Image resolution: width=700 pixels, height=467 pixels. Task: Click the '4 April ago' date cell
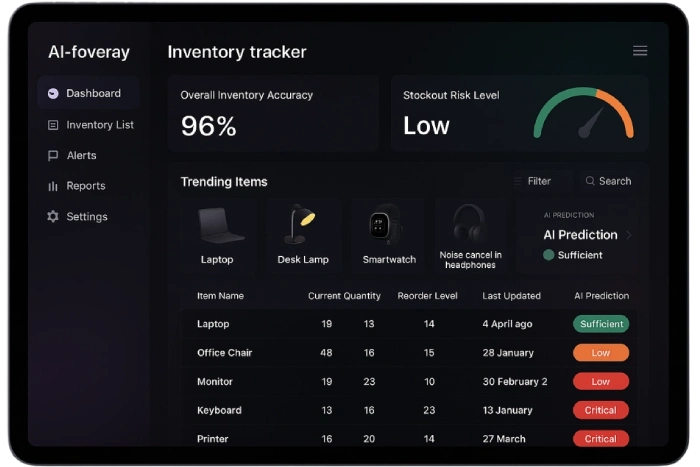[x=507, y=324]
